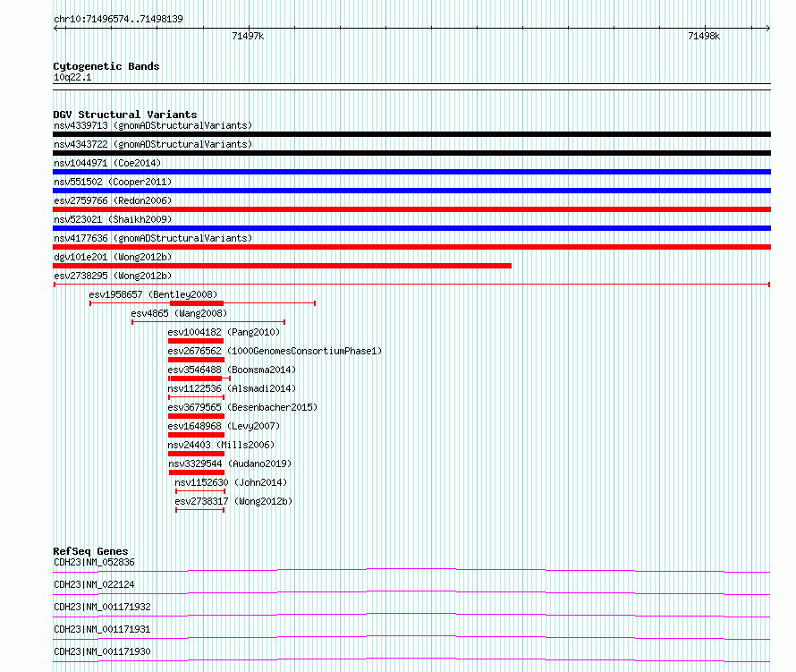Viewport: 796px width, 672px height.
Task: Open esv2738317 (Wong2012b) label
Action: point(233,501)
